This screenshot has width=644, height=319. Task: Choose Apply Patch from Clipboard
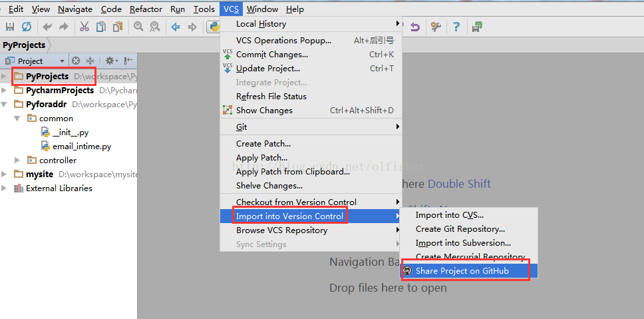point(311,171)
